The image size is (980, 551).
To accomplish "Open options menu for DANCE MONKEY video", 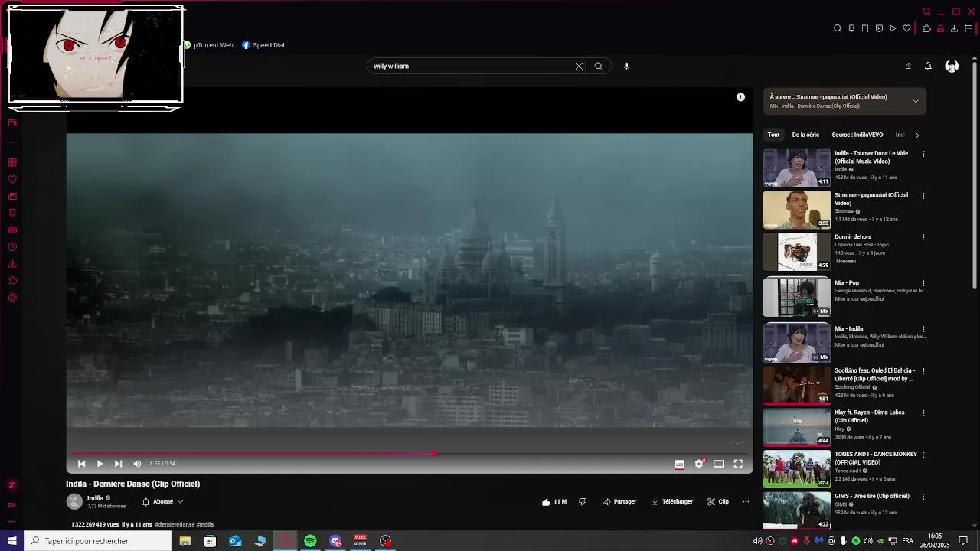I will [x=923, y=455].
